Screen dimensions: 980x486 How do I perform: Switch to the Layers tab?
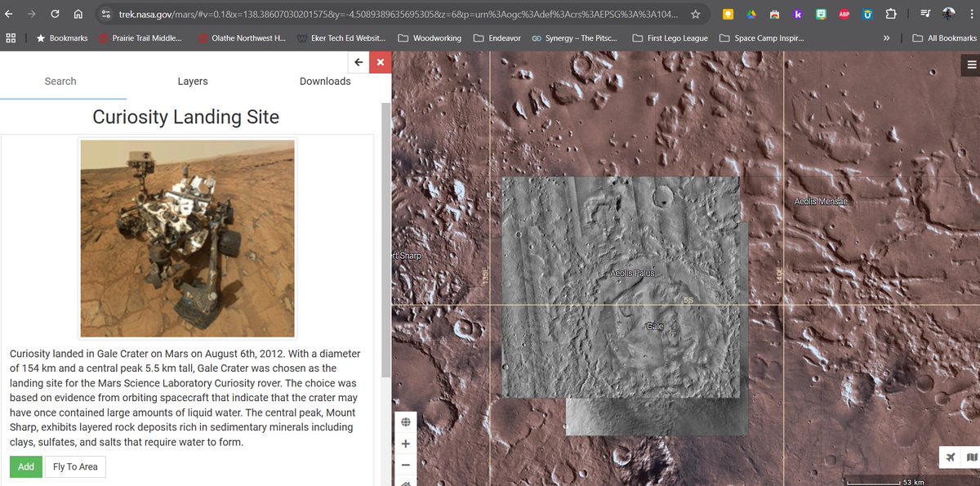click(x=193, y=82)
